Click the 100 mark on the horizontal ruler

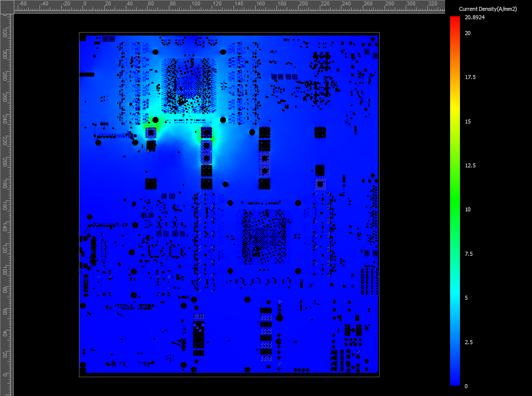[x=196, y=4]
